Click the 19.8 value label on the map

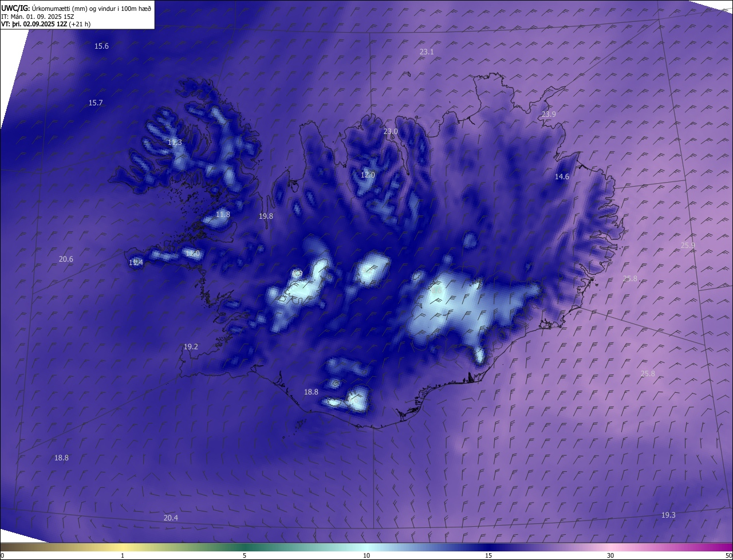click(266, 216)
